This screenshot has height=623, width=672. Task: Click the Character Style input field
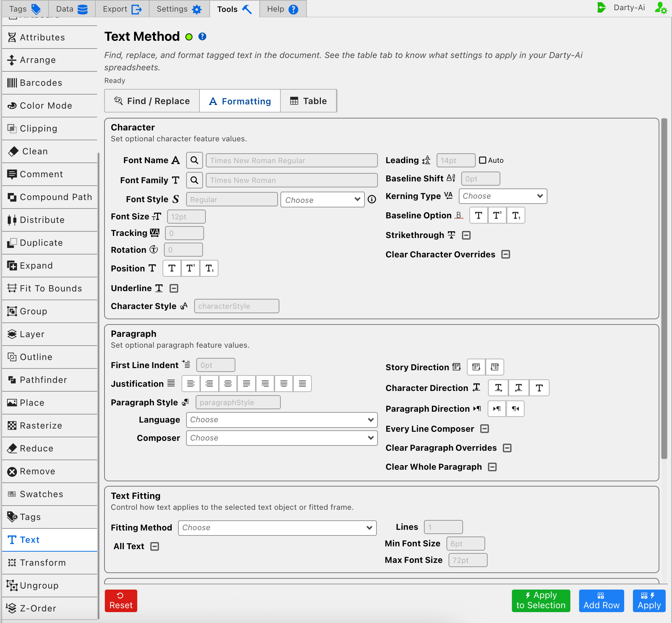click(236, 306)
